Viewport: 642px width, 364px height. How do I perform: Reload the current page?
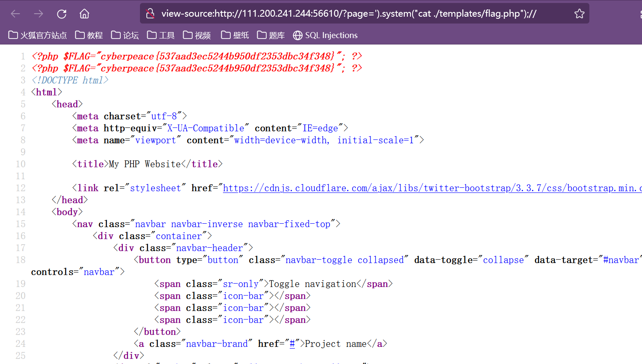(62, 14)
